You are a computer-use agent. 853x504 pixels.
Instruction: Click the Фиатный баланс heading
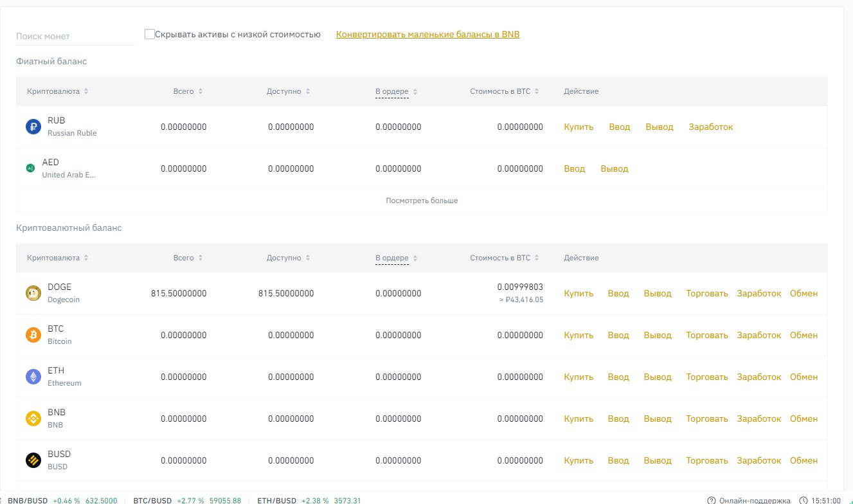[x=51, y=61]
